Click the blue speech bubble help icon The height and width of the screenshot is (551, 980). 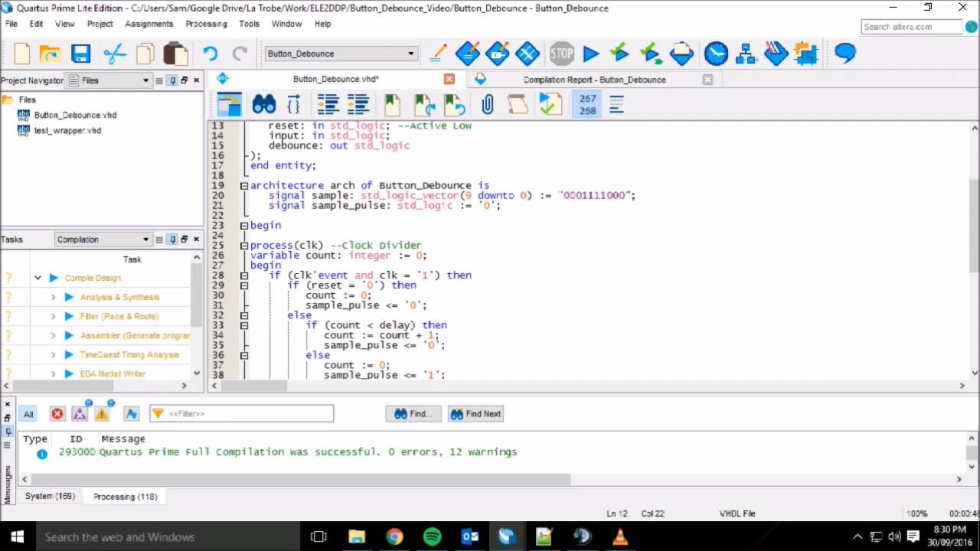[x=845, y=53]
